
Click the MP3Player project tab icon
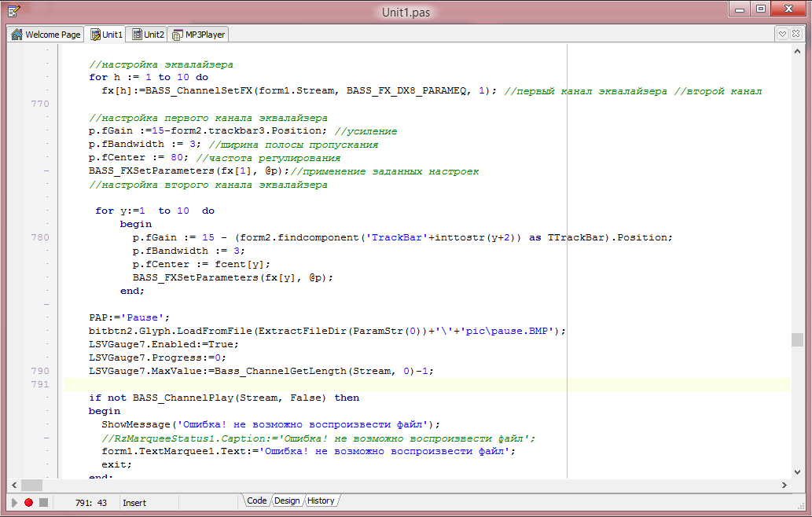pos(178,35)
